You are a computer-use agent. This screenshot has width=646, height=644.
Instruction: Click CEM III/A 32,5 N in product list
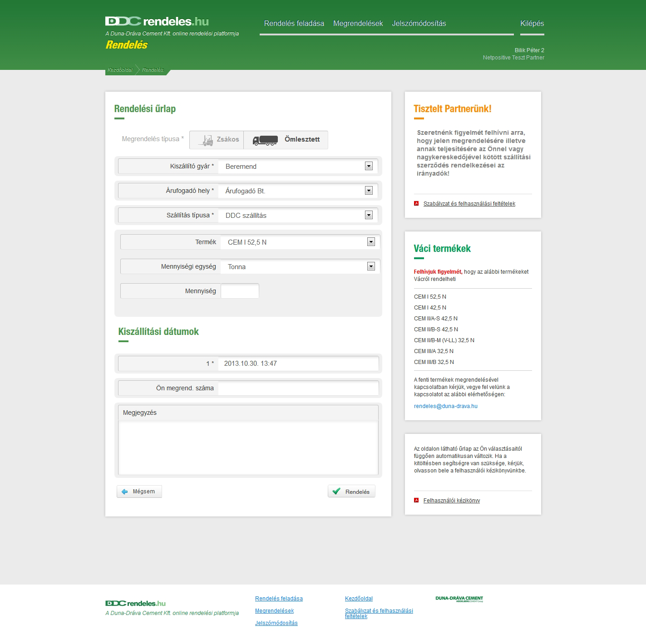click(434, 351)
